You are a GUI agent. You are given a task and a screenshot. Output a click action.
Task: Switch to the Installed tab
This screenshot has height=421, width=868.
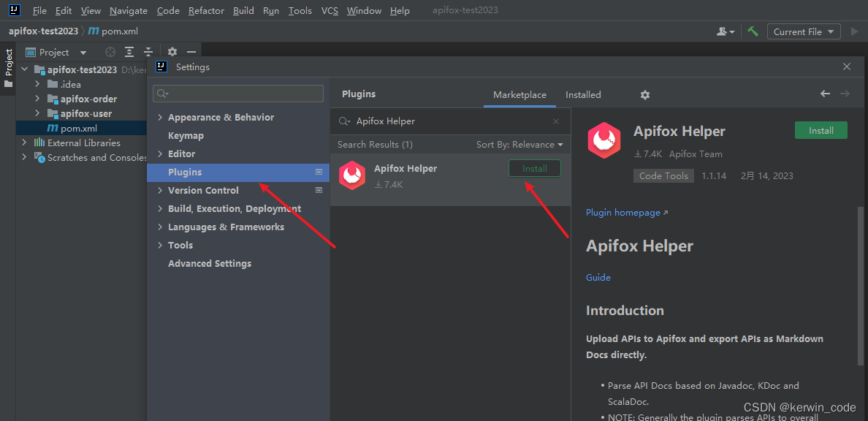click(583, 95)
